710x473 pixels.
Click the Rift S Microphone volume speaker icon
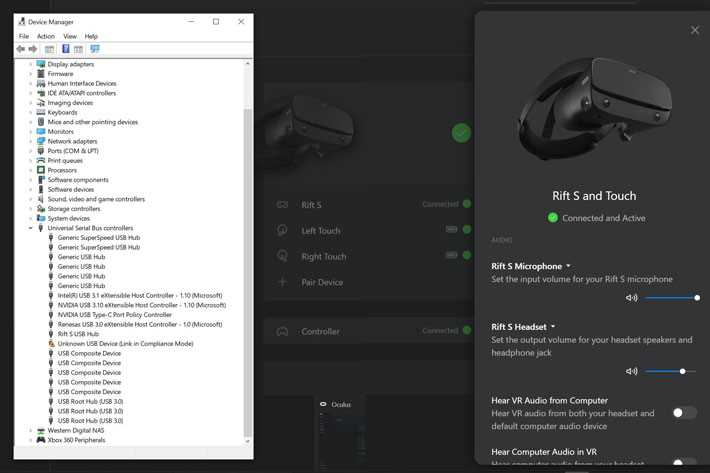tap(632, 297)
